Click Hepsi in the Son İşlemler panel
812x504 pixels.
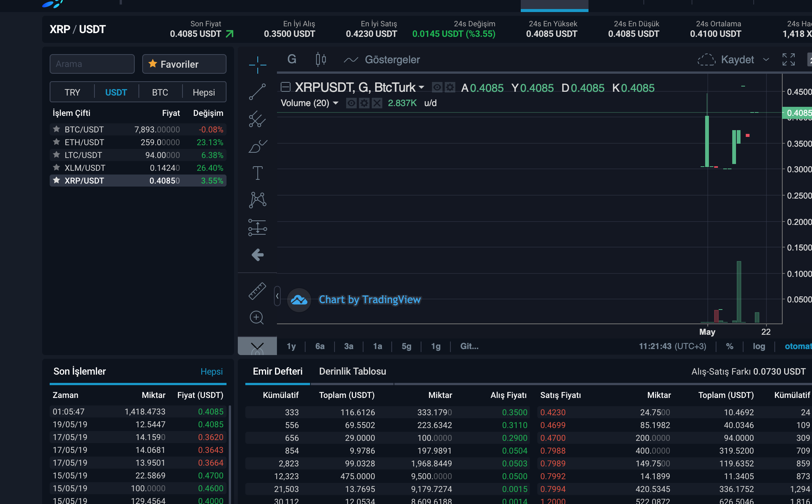[212, 372]
